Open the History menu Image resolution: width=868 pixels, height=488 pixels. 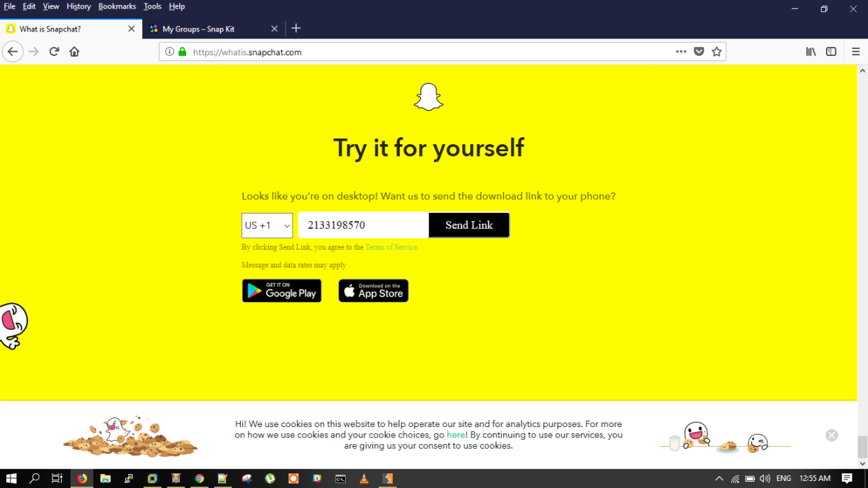coord(78,6)
